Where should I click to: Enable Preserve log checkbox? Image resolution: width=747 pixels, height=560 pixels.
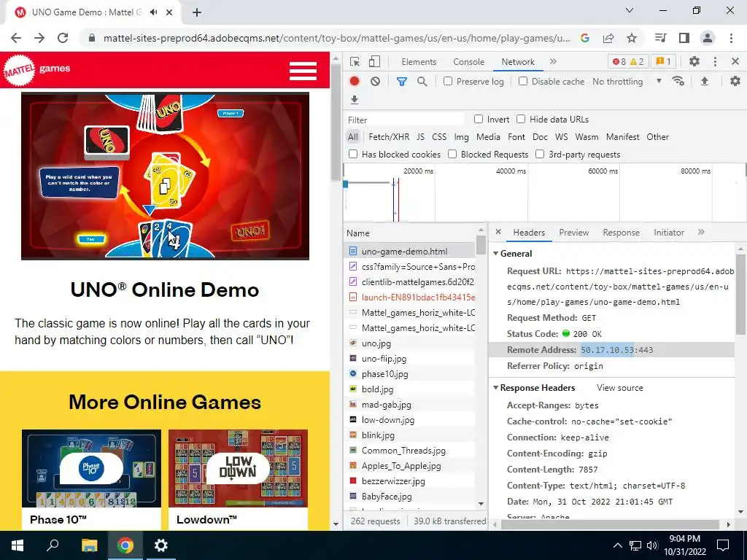pyautogui.click(x=448, y=82)
